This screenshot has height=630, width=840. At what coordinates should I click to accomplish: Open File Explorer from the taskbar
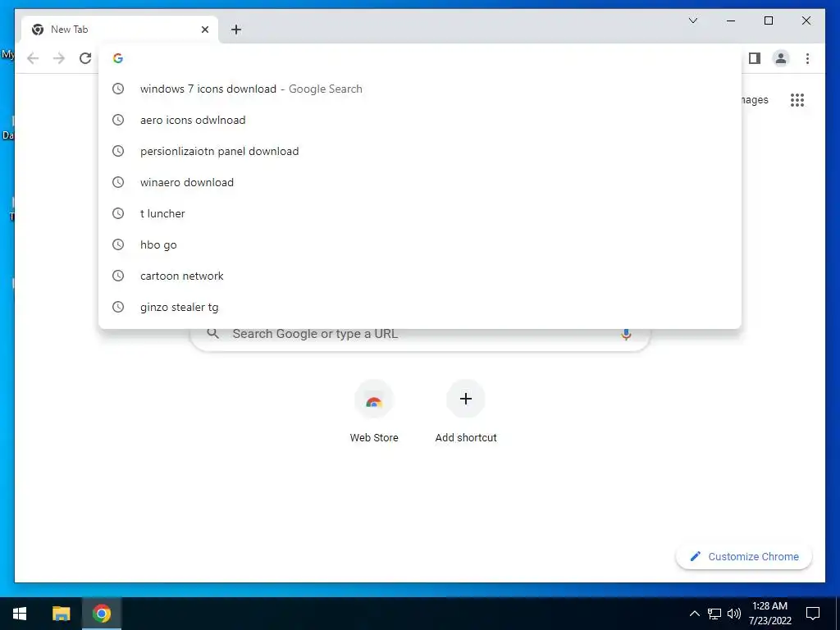coord(61,614)
